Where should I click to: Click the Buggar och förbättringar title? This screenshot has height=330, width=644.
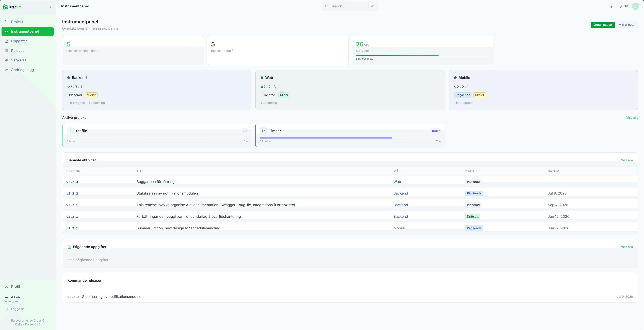(157, 182)
